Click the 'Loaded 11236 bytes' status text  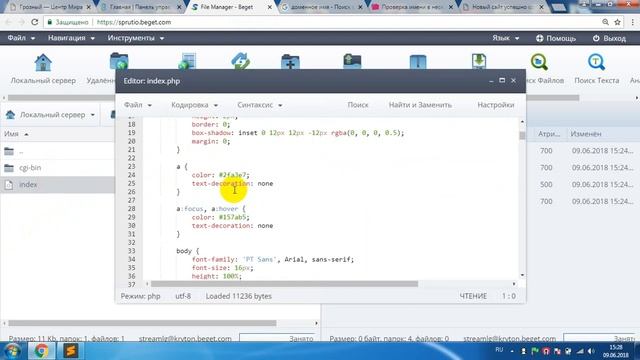239,296
